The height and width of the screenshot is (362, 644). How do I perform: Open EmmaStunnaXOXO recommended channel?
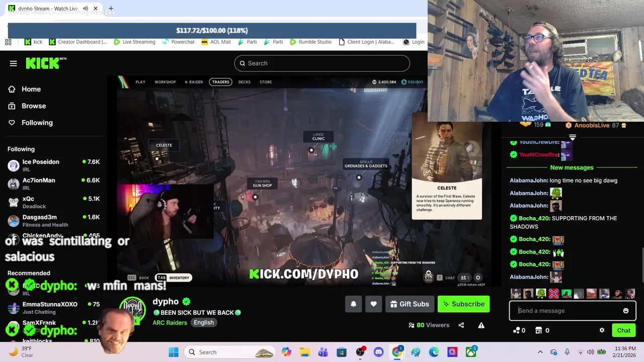pyautogui.click(x=53, y=308)
